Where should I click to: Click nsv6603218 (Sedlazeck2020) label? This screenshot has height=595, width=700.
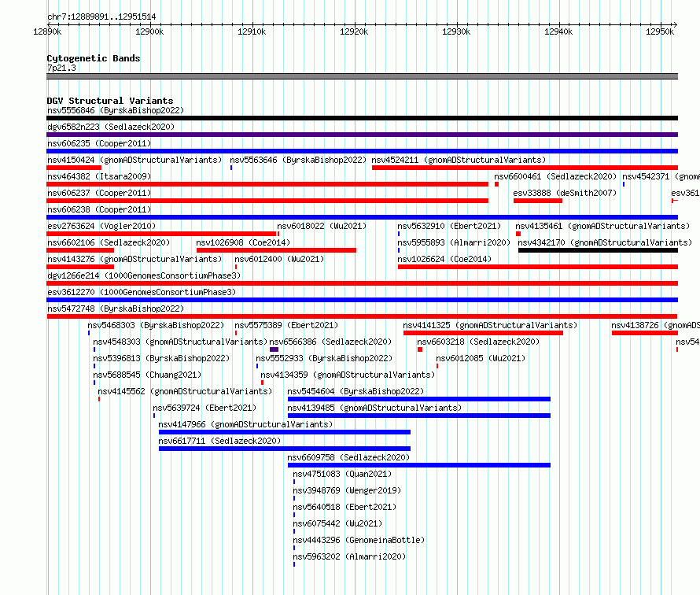tap(478, 342)
